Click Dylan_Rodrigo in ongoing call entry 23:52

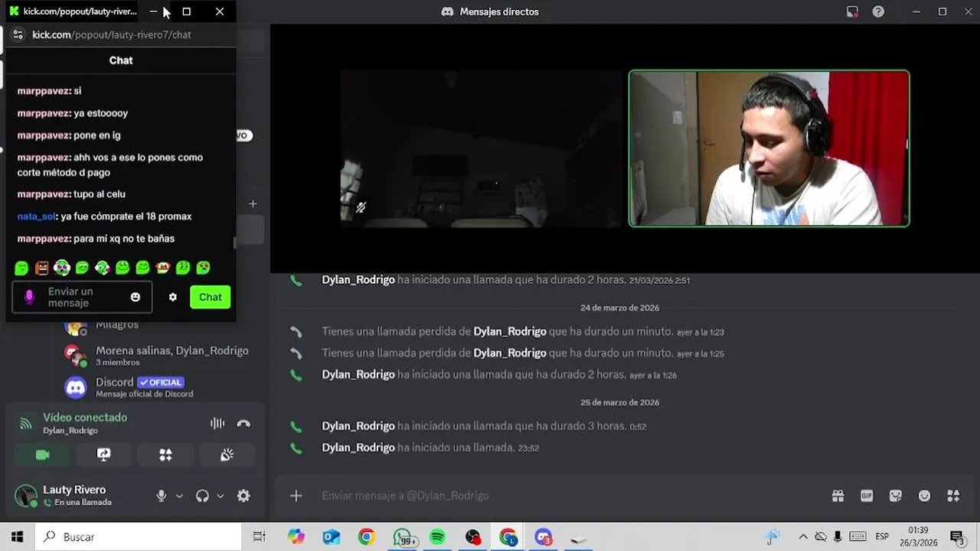point(358,448)
